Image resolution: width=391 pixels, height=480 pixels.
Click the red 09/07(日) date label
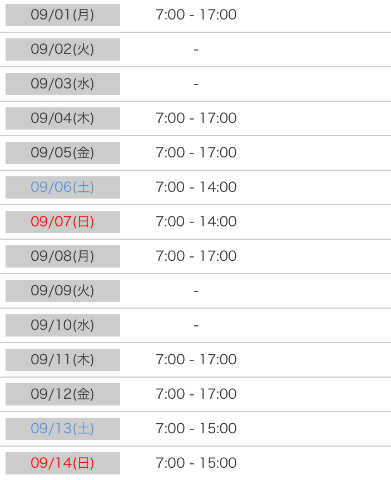coord(62,222)
